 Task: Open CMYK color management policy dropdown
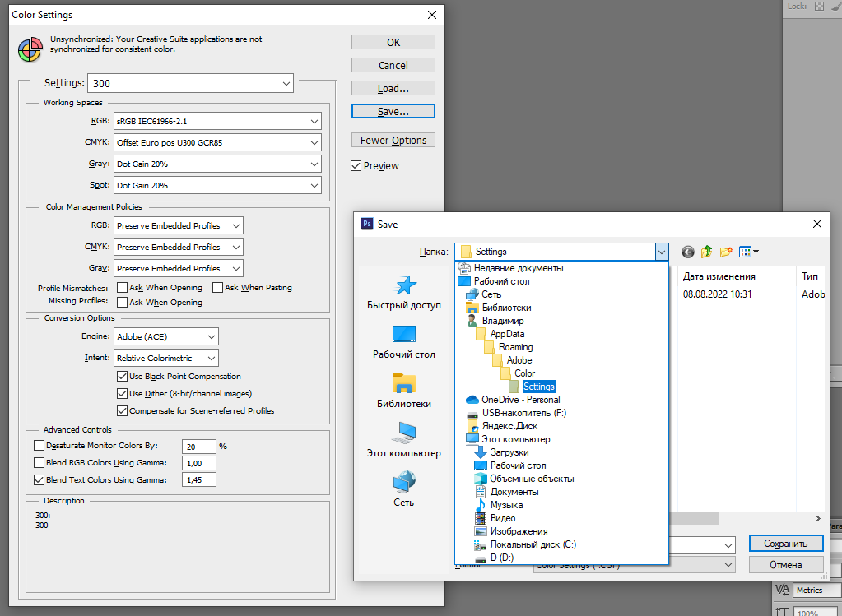[179, 248]
